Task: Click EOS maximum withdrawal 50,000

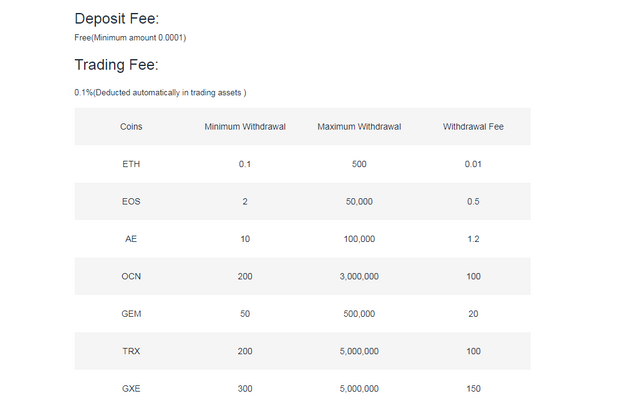Action: pos(359,202)
